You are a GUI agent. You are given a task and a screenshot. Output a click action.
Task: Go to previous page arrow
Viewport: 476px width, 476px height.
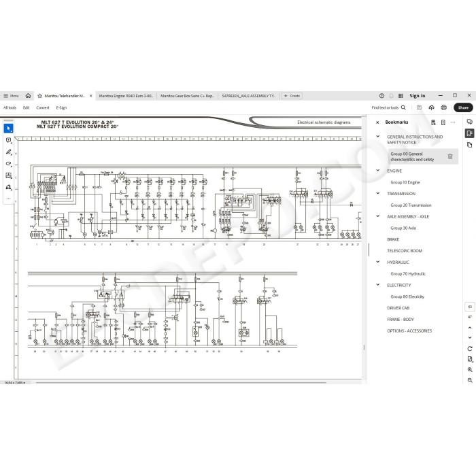(470, 328)
